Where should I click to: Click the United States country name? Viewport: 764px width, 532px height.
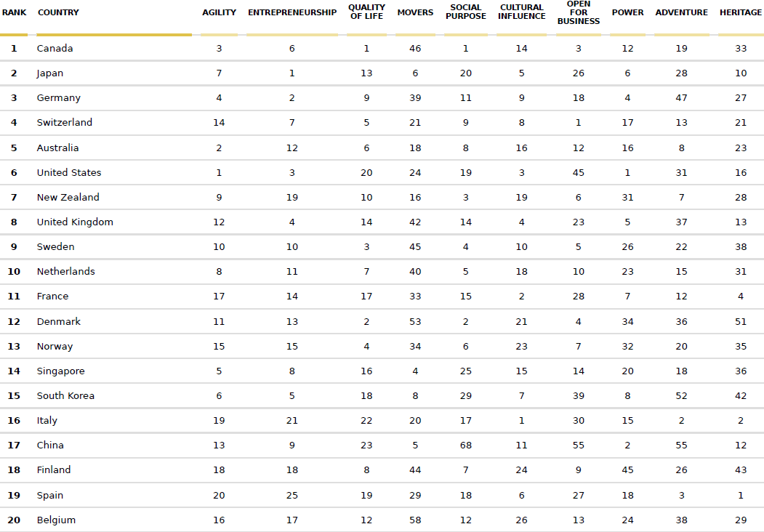click(x=69, y=173)
